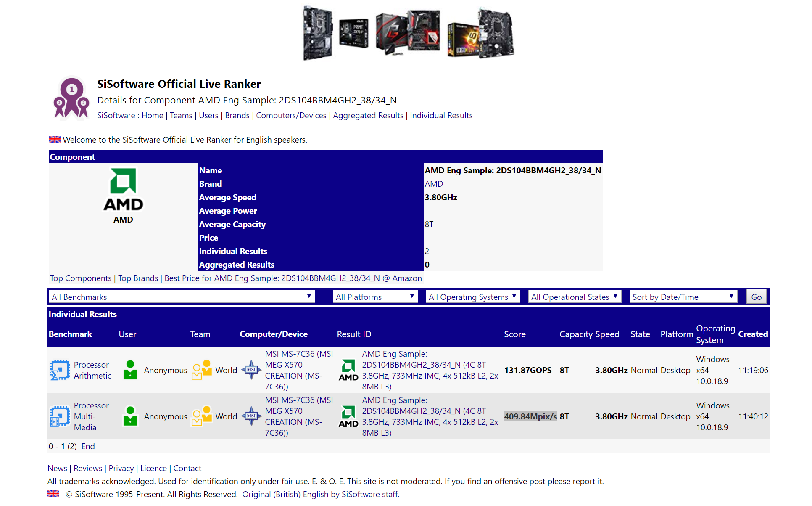
Task: Open the Reviews footer link
Action: click(x=88, y=468)
